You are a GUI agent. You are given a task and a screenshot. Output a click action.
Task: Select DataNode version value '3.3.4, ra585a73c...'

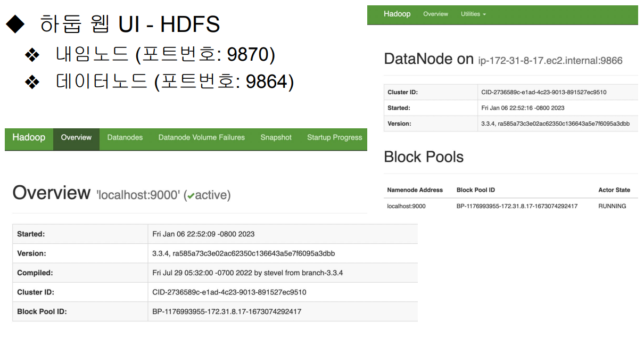555,124
